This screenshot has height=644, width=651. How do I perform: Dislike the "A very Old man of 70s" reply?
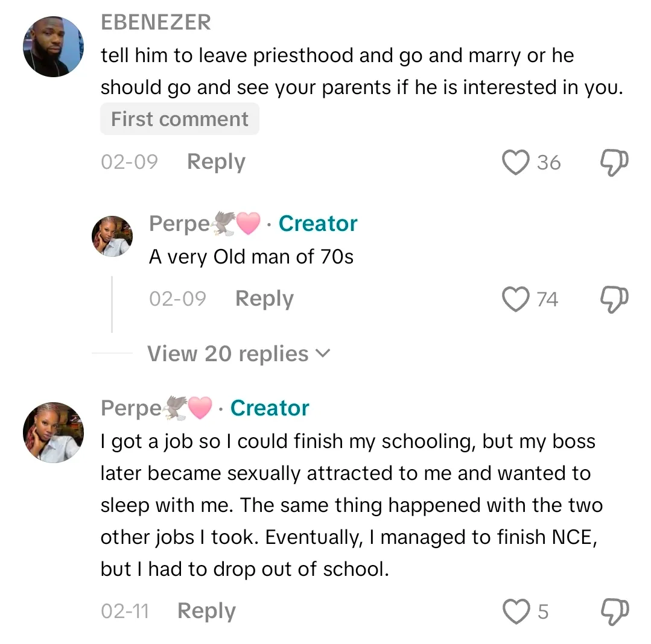tap(615, 299)
